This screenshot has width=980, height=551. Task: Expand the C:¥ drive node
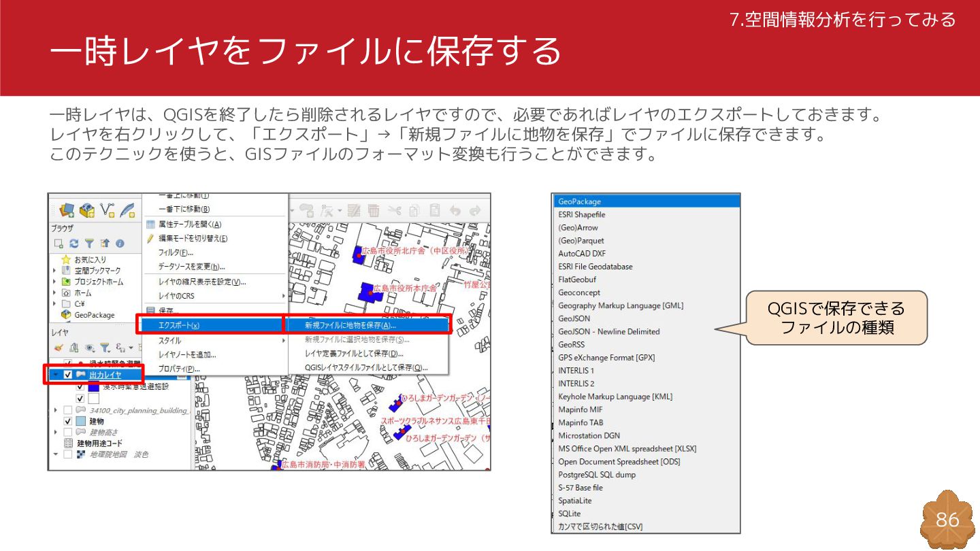[x=55, y=303]
